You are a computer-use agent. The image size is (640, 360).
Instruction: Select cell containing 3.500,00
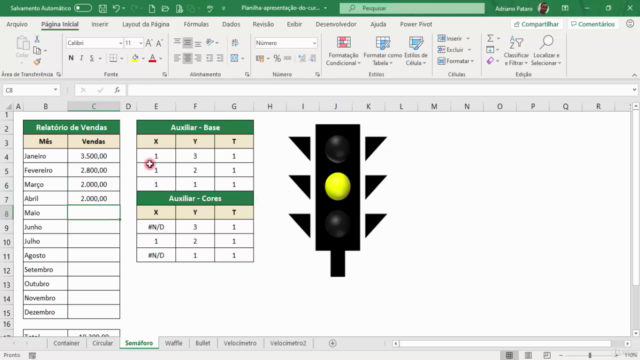tap(93, 156)
